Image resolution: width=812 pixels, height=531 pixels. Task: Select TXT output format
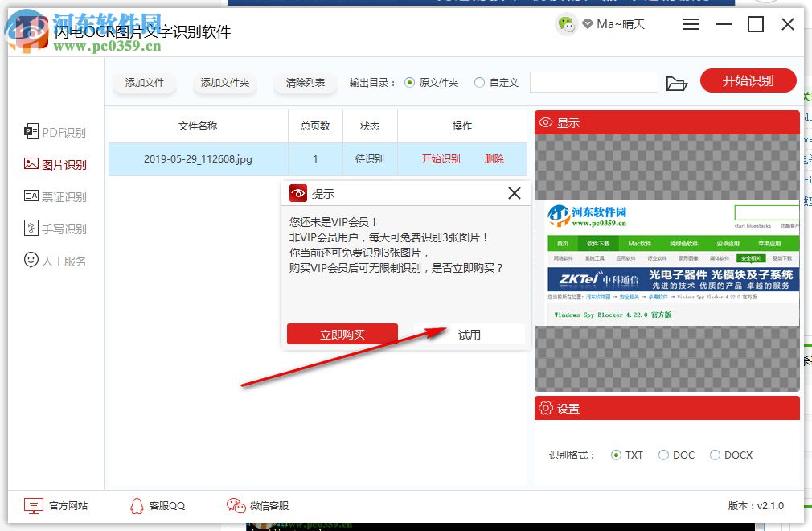[616, 455]
